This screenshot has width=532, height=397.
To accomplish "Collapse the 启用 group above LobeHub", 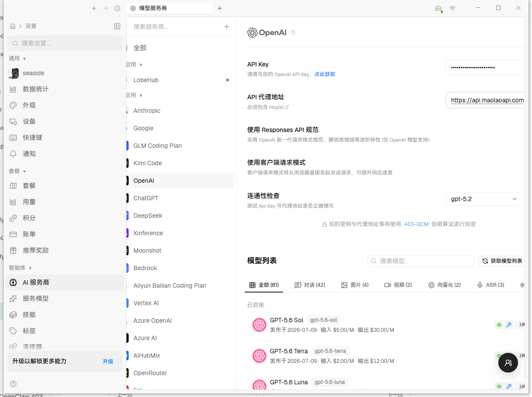I will coord(135,65).
